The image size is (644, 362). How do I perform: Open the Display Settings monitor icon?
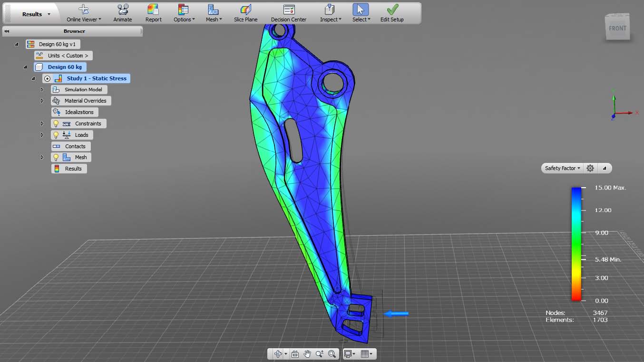(348, 354)
